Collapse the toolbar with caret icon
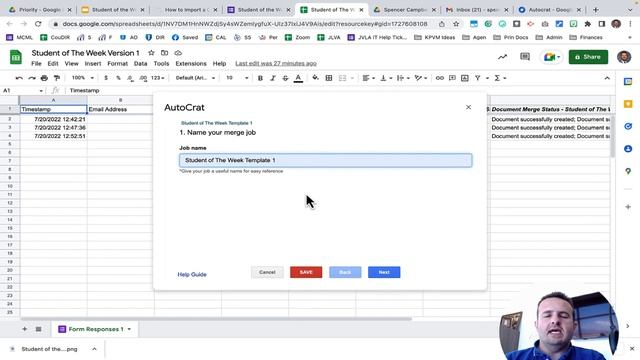 (607, 78)
